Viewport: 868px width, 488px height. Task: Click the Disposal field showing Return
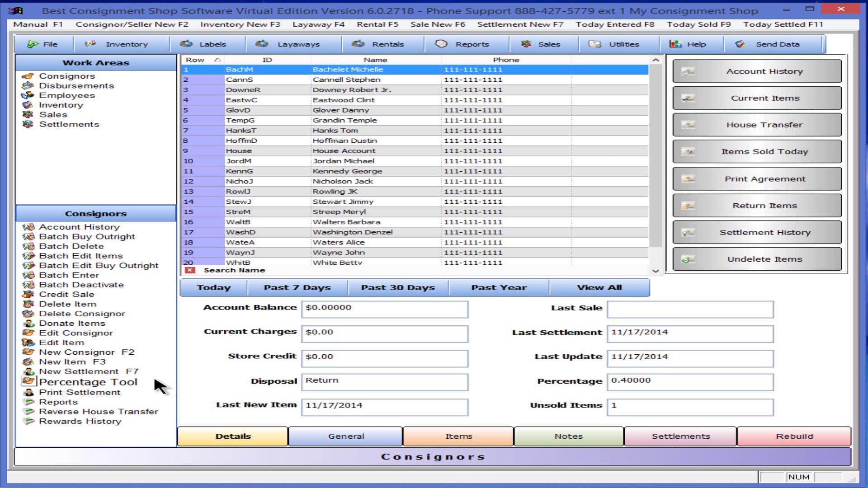[385, 382]
